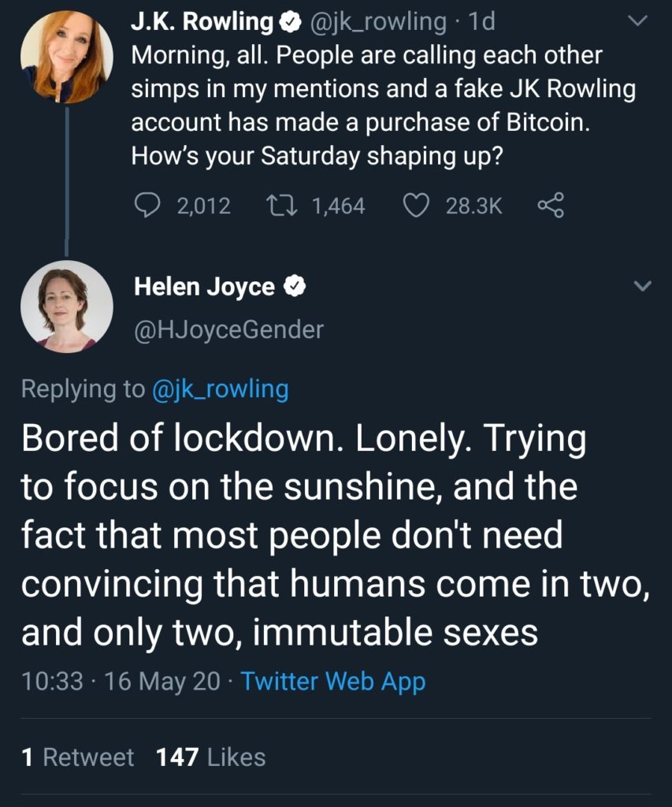Viewport: 672px width, 807px height.
Task: Click the verified badge next to J.K. Rowling
Action: tap(290, 20)
